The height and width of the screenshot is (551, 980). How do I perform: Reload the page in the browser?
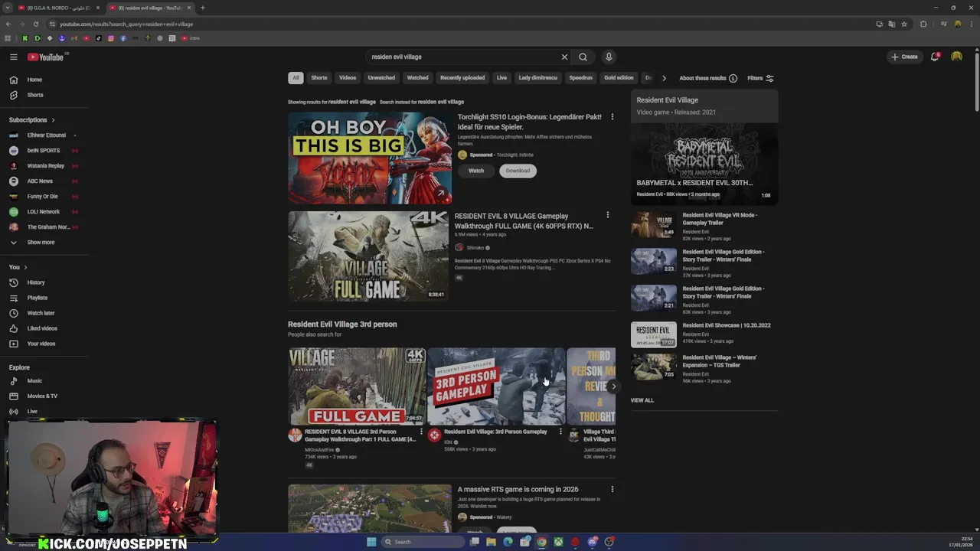(35, 24)
